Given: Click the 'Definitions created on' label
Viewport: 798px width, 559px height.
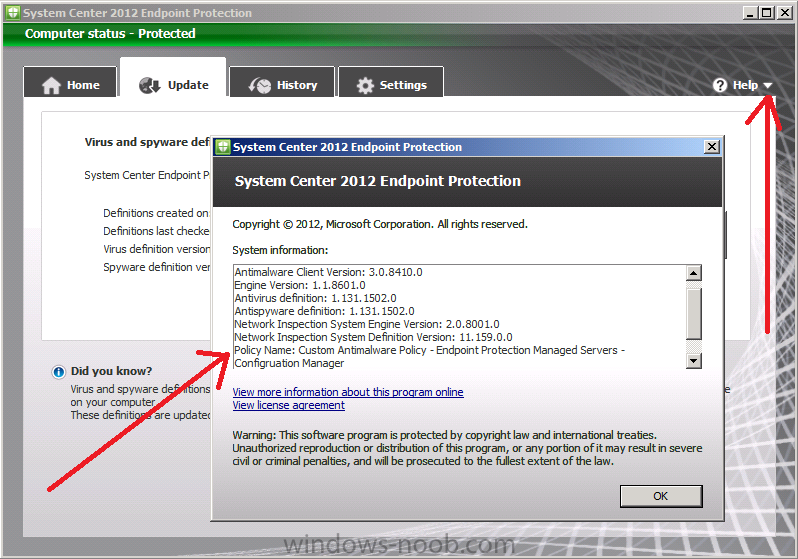Looking at the screenshot, I should coord(156,213).
